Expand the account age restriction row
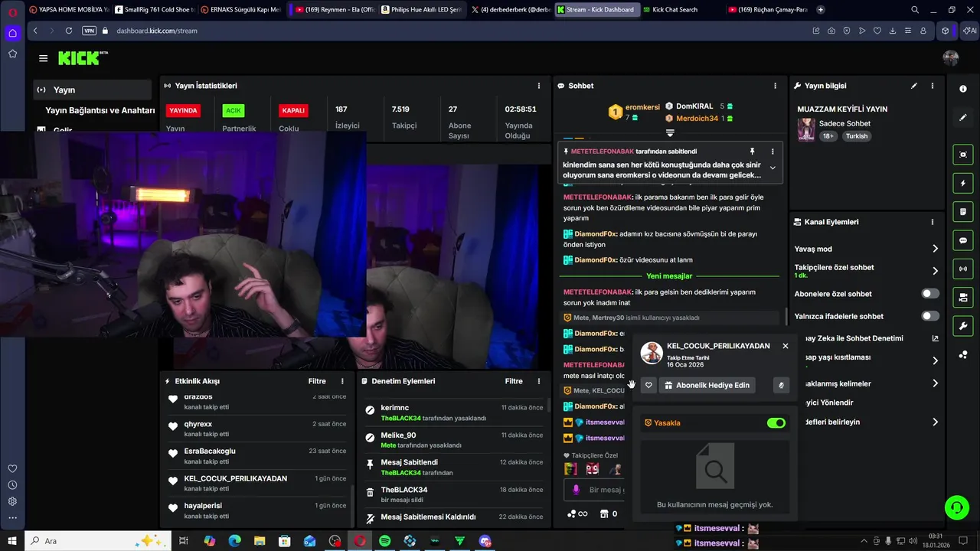980x551 pixels. [x=935, y=360]
